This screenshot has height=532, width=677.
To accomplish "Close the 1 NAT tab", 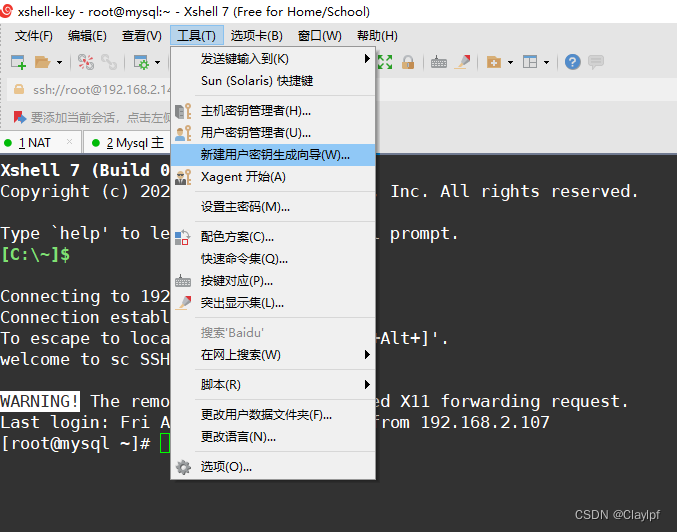I will tap(70, 142).
